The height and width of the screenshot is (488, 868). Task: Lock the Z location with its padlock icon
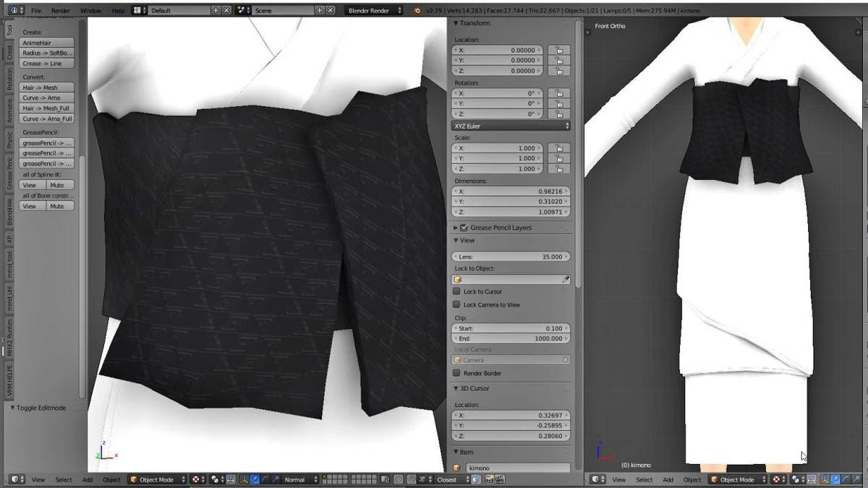tap(558, 71)
